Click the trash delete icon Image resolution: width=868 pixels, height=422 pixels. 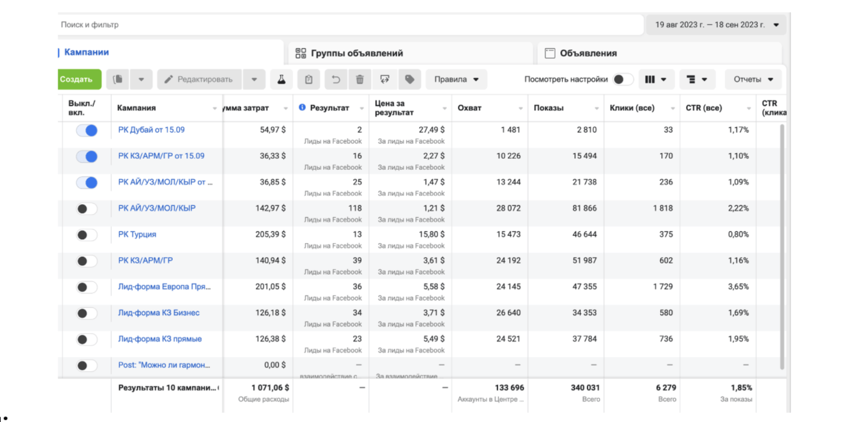point(360,80)
